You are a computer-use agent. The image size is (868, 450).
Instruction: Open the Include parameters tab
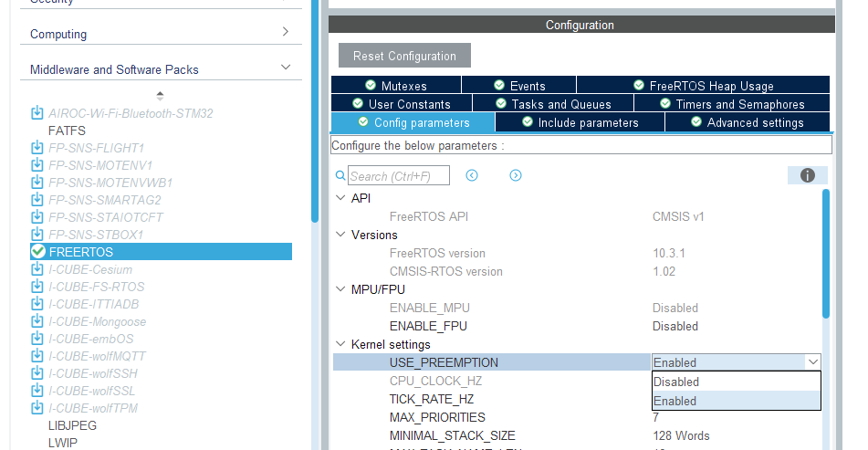[580, 122]
